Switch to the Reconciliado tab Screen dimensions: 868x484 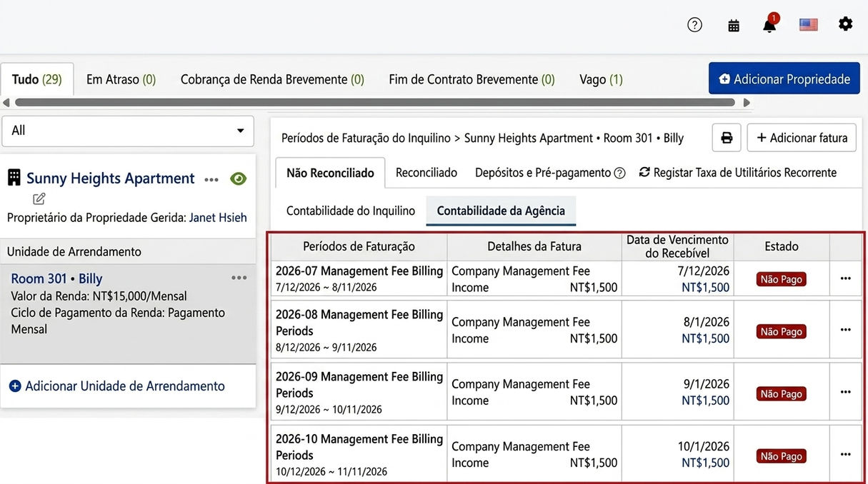click(x=426, y=173)
